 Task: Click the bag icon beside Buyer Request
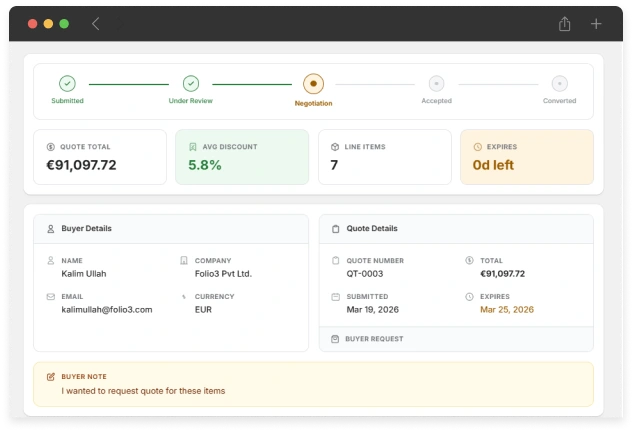(x=335, y=339)
